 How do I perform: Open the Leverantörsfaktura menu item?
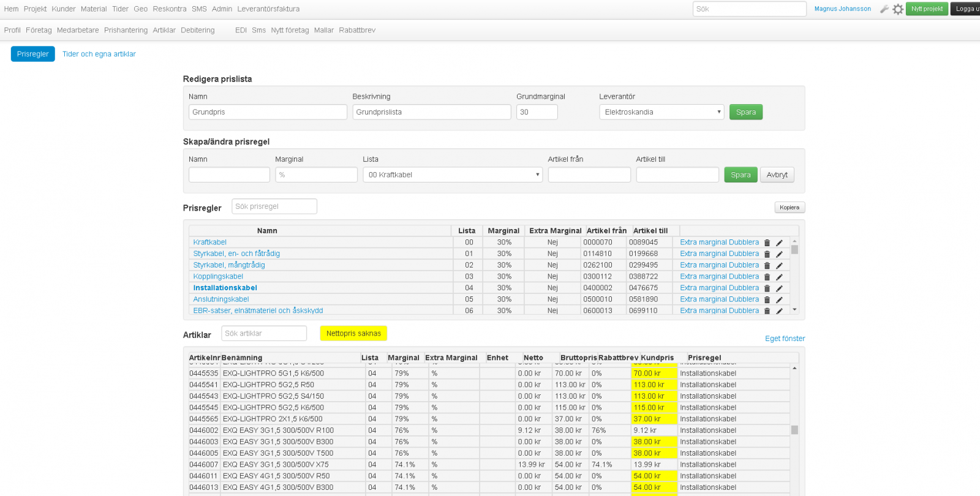tap(268, 9)
